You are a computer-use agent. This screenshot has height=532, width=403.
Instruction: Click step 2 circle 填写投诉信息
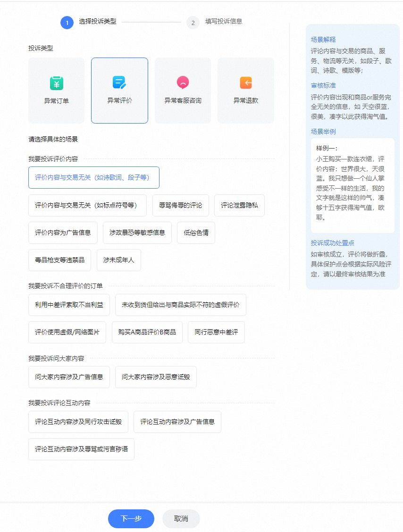point(193,23)
